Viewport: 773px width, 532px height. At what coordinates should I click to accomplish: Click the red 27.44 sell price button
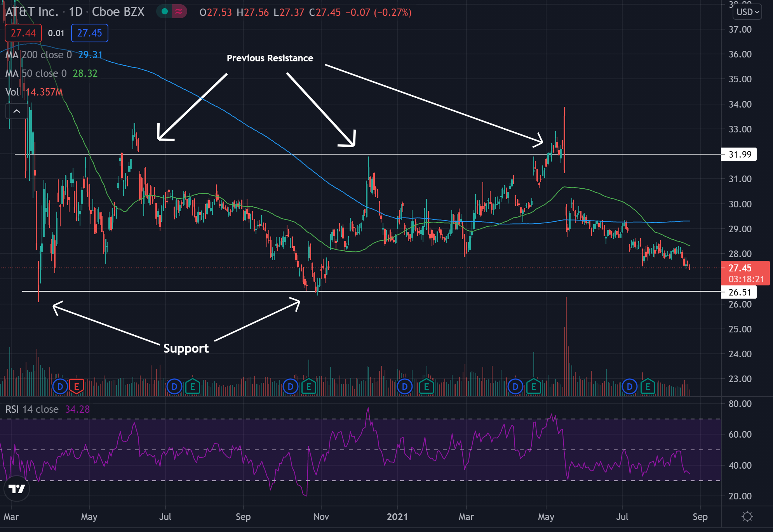(x=23, y=33)
